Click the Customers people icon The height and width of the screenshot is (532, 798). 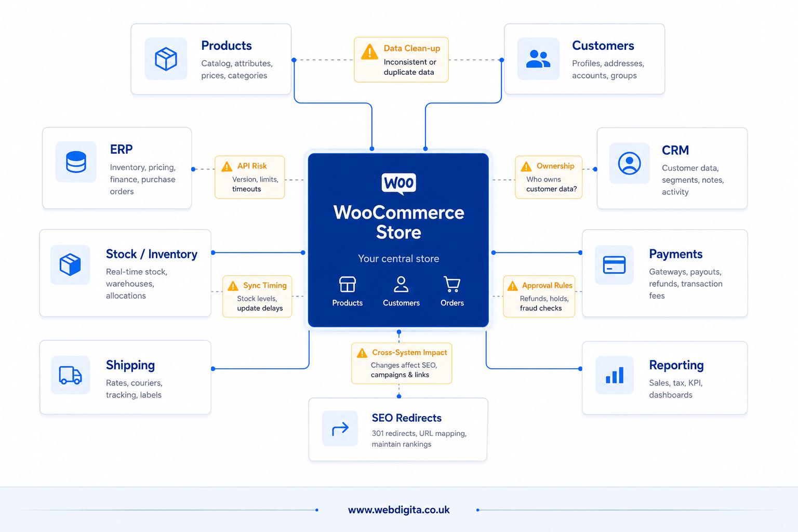point(538,59)
